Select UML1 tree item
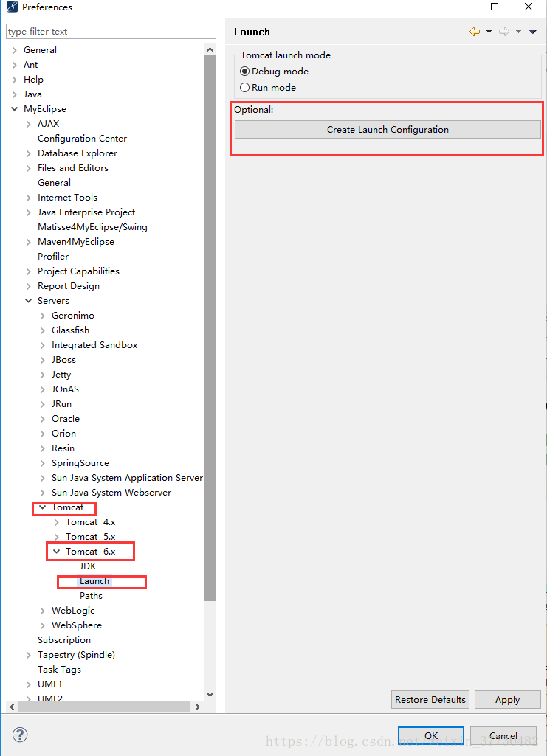This screenshot has height=756, width=547. click(x=49, y=684)
